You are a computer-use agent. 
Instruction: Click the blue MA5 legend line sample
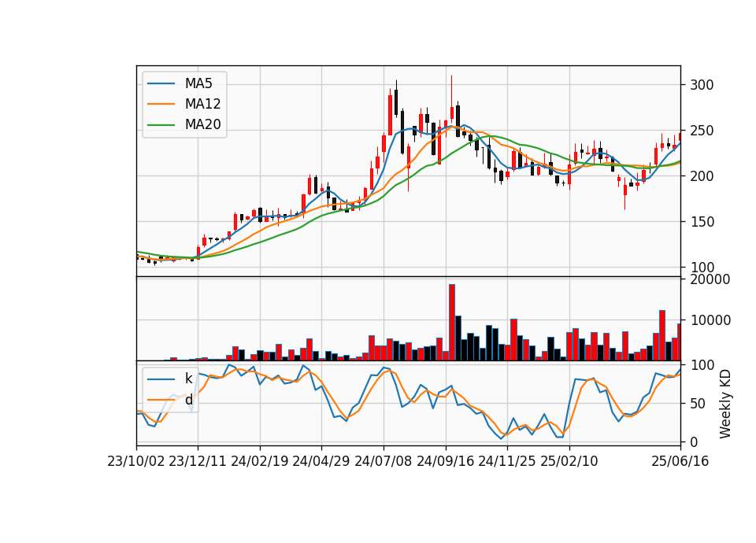[161, 84]
